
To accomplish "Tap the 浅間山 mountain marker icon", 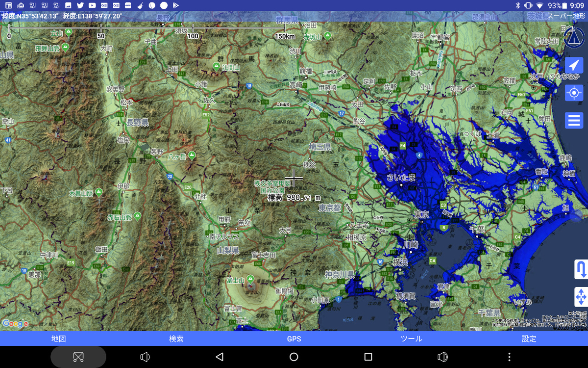I will (217, 66).
